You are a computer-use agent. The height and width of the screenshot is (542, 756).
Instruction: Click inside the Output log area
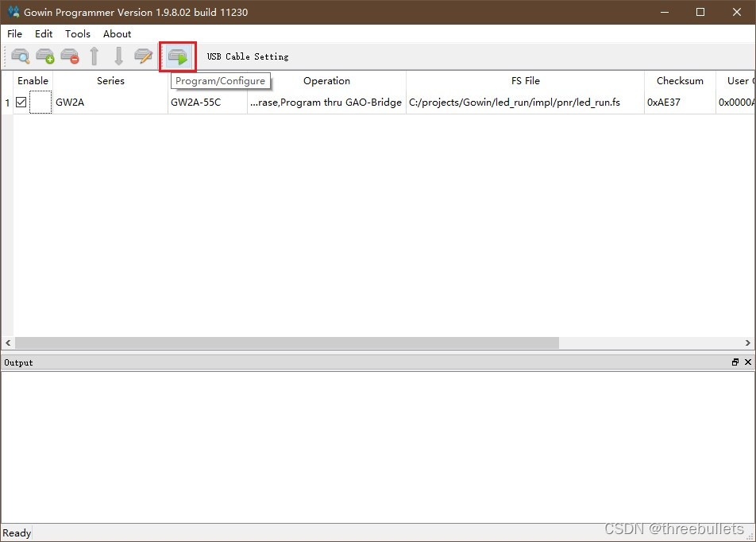tap(378, 447)
